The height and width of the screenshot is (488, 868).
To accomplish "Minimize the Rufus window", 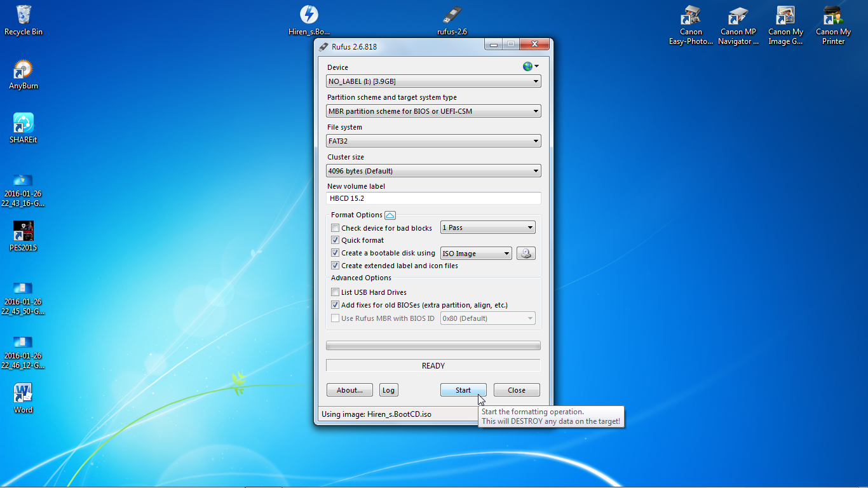I will (493, 44).
